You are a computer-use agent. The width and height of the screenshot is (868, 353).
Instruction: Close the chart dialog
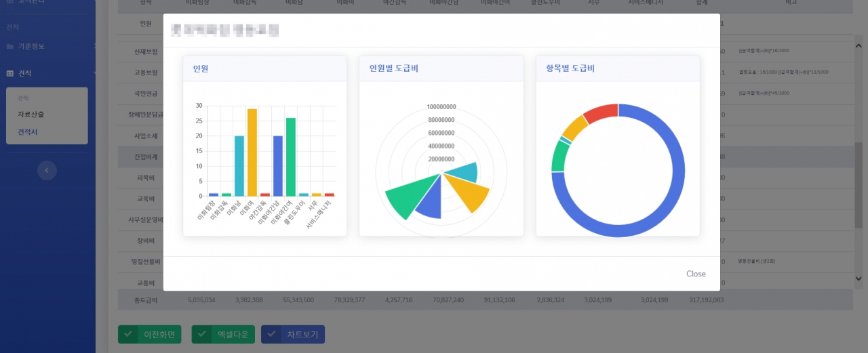pyautogui.click(x=696, y=274)
